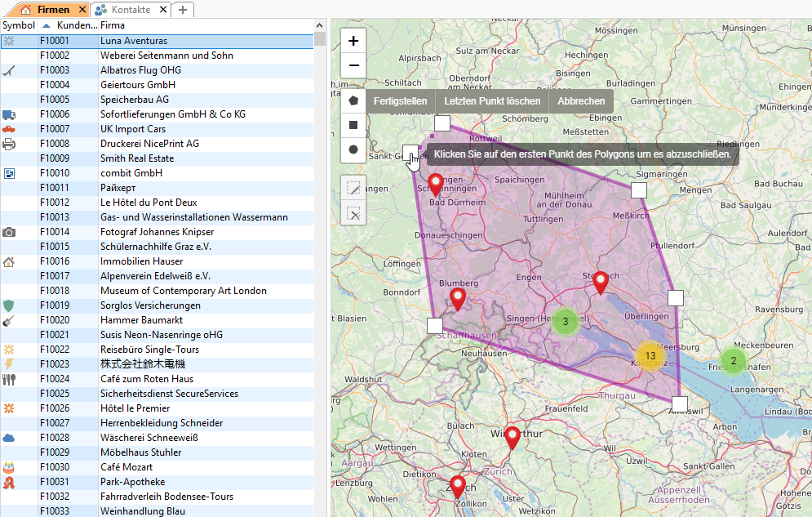Select the polygon drawing tool
Image resolution: width=812 pixels, height=517 pixels.
(x=353, y=100)
